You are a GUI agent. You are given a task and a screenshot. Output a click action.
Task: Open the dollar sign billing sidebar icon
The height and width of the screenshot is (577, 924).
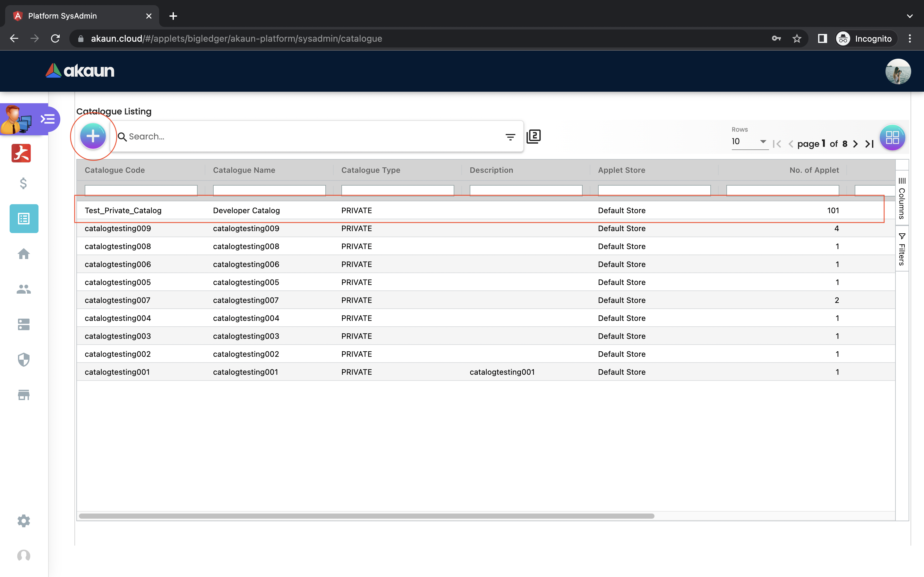click(x=24, y=184)
